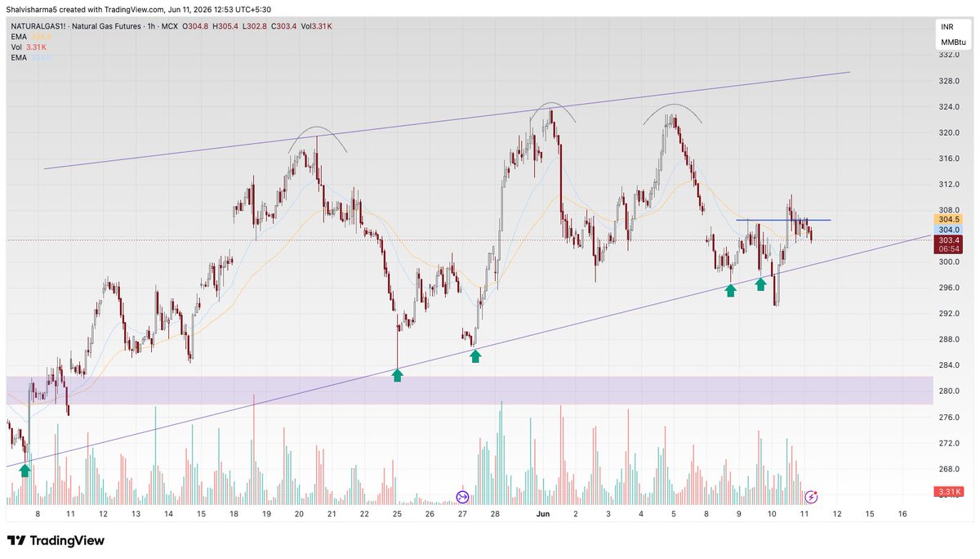Click the Jun label on the time axis
Image resolution: width=980 pixels, height=559 pixels.
click(543, 514)
